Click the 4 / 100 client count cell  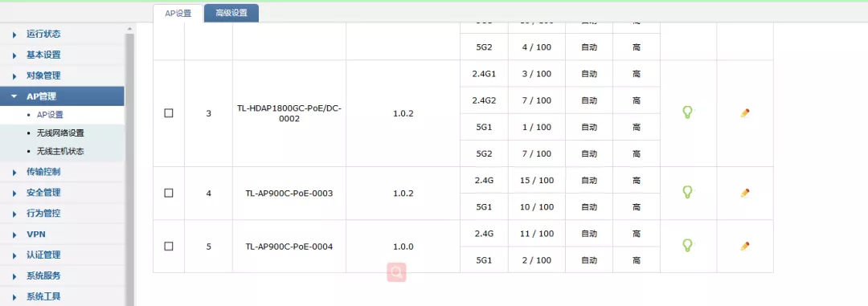(536, 47)
